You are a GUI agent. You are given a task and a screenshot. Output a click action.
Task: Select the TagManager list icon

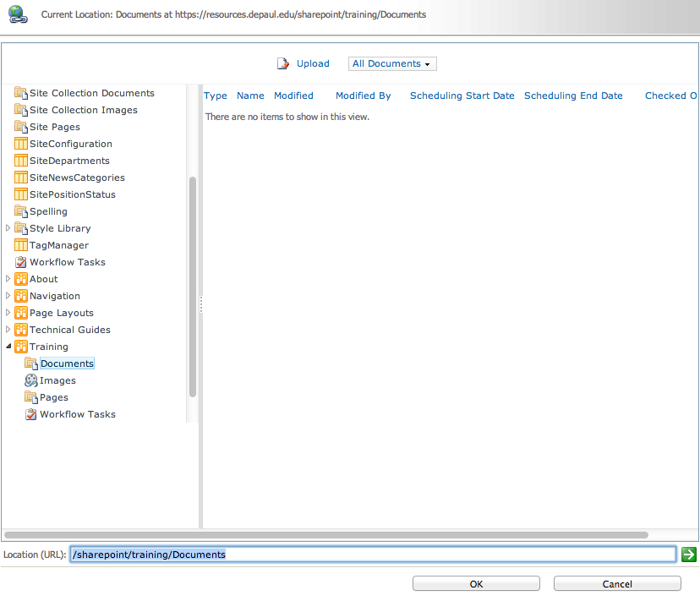[19, 245]
